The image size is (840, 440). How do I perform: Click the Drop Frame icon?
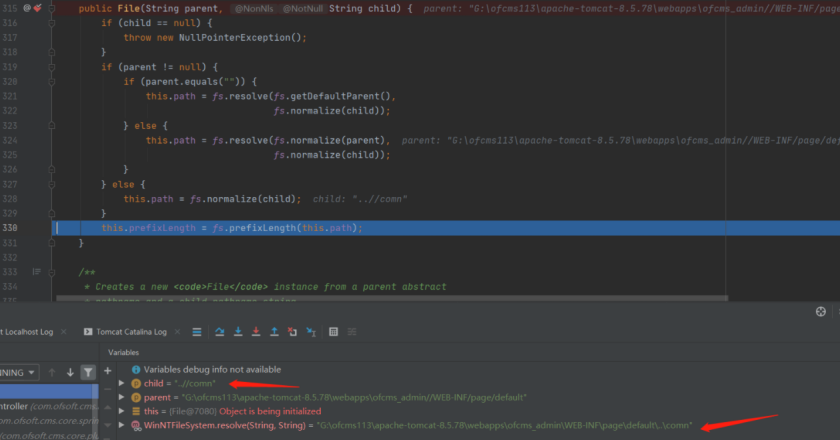pyautogui.click(x=292, y=332)
